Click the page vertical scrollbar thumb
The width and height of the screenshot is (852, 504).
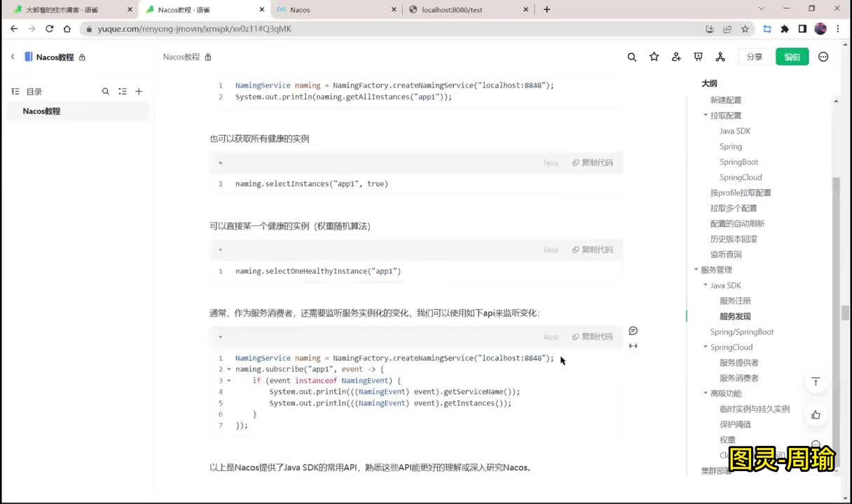846,313
